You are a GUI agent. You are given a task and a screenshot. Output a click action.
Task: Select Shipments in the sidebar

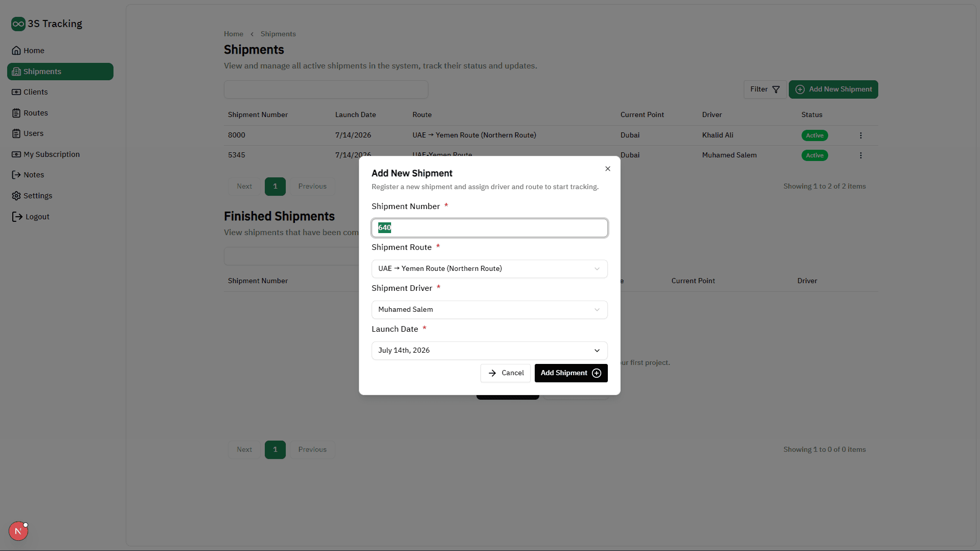(60, 72)
